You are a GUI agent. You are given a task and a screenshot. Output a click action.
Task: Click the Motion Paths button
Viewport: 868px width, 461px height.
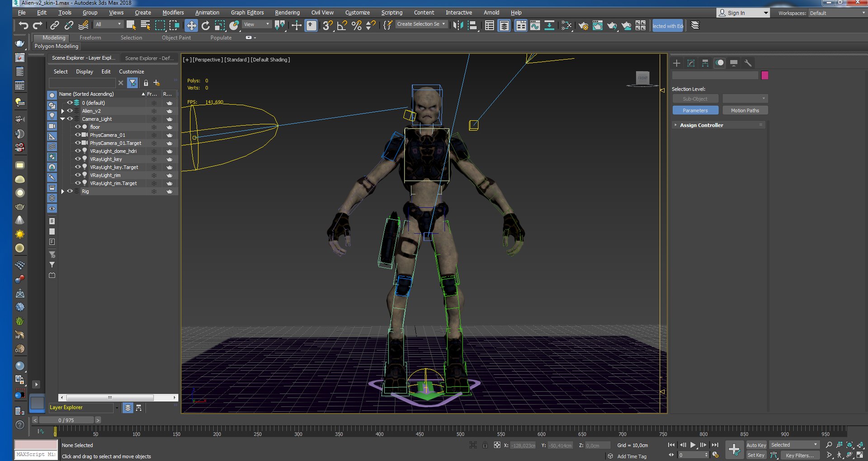pos(745,111)
